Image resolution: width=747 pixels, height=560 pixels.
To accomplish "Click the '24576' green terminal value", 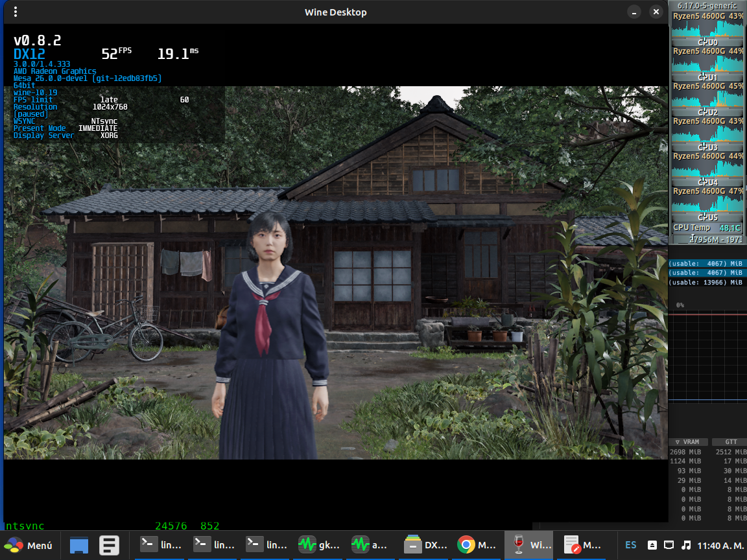I will tap(171, 526).
